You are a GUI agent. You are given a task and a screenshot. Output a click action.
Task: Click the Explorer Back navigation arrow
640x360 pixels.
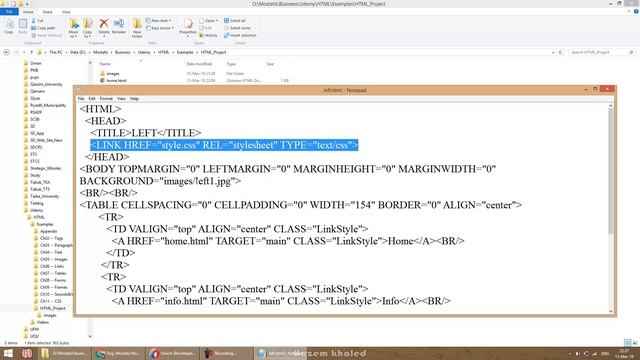point(6,52)
